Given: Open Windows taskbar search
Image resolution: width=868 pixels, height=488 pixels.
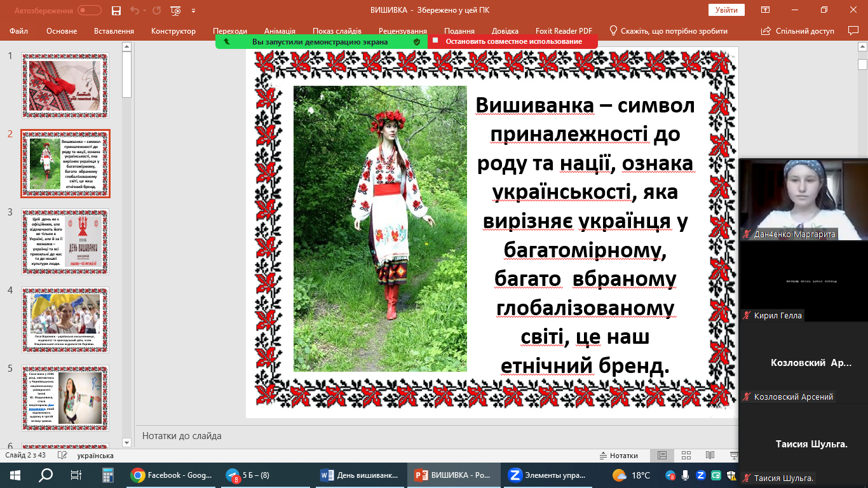Looking at the screenshot, I should (x=46, y=475).
